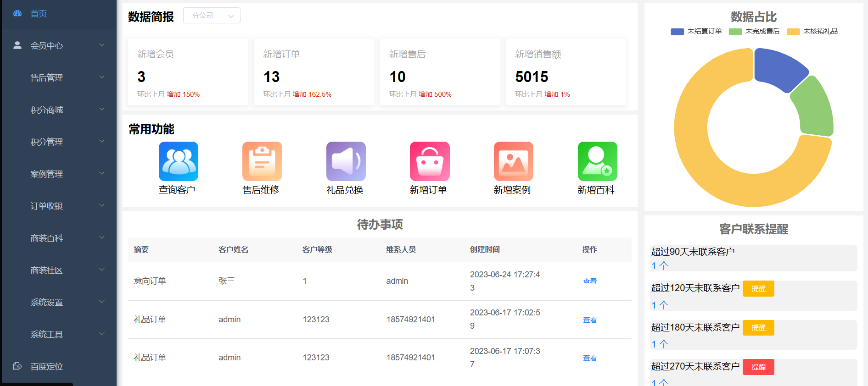Expand the 案例管理 menu chevron
Screen dimensions: 868x386
point(102,173)
